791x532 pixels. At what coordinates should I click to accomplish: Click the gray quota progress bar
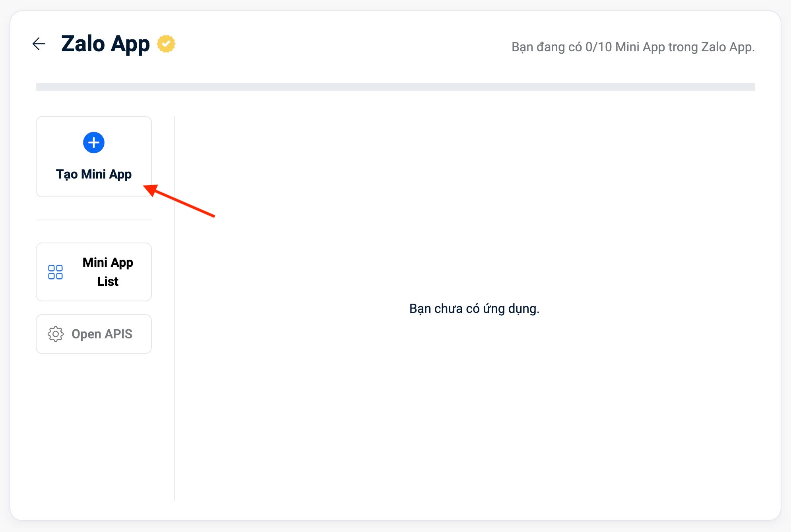tap(395, 87)
